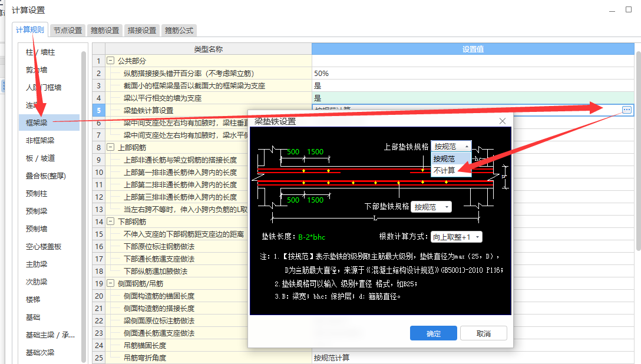
Task: Close the 梁垫铁设置 dialog
Action: click(x=503, y=121)
